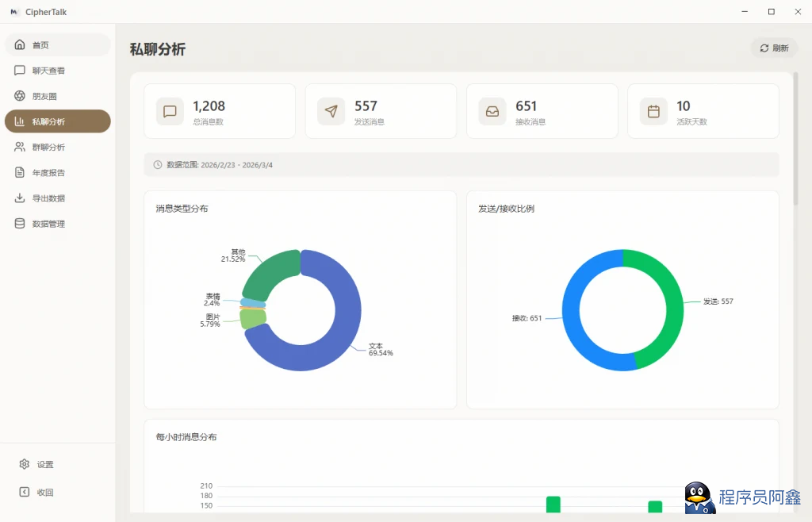Click the 导出数据 download icon
812x522 pixels.
[20, 198]
